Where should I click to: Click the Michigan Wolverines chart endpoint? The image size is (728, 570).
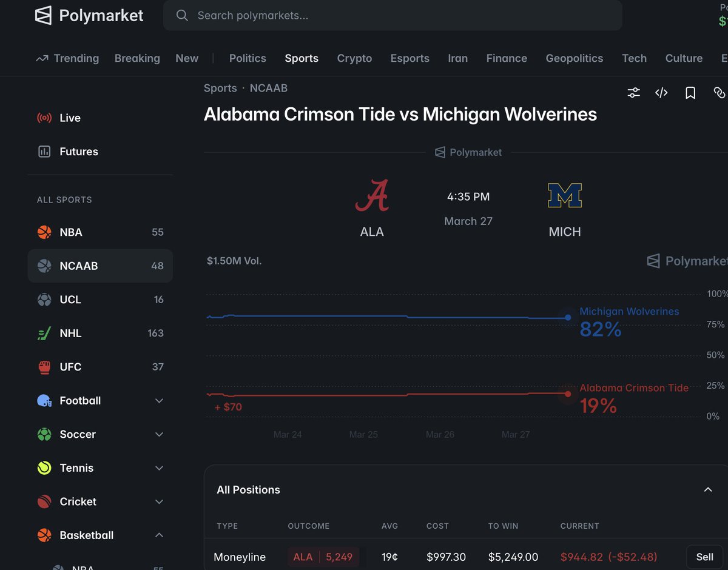[x=568, y=317]
